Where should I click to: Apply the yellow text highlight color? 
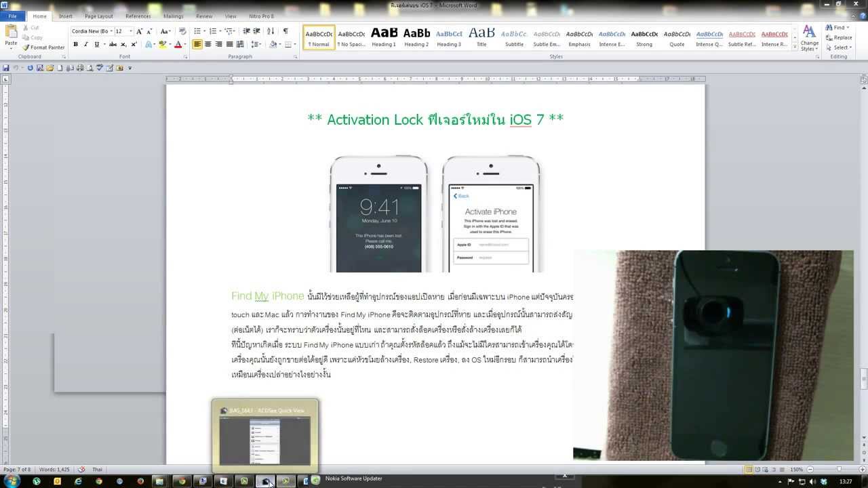pyautogui.click(x=162, y=44)
